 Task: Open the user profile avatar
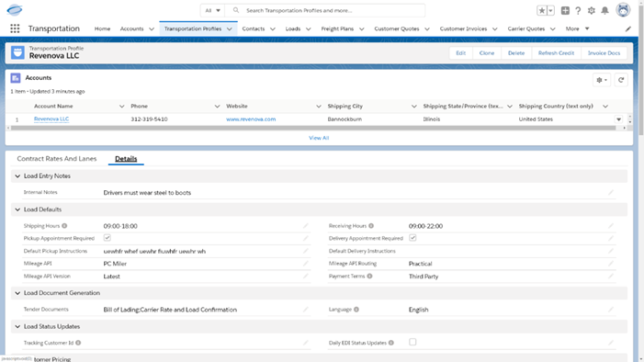pyautogui.click(x=623, y=10)
